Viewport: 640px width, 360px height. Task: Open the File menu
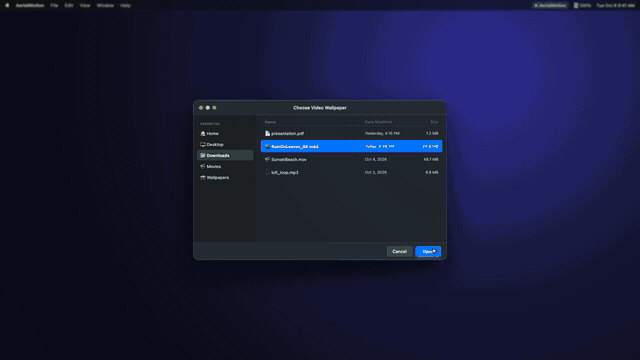(x=54, y=5)
